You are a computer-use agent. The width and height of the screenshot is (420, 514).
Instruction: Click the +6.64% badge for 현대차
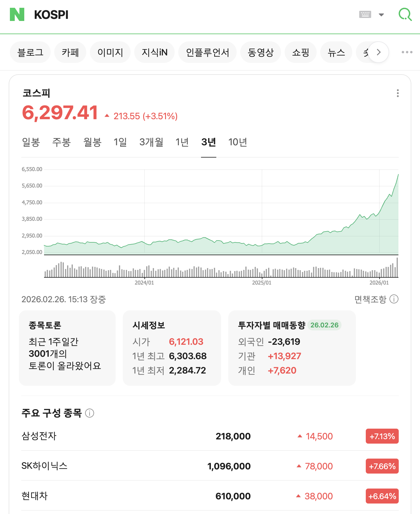coord(382,496)
